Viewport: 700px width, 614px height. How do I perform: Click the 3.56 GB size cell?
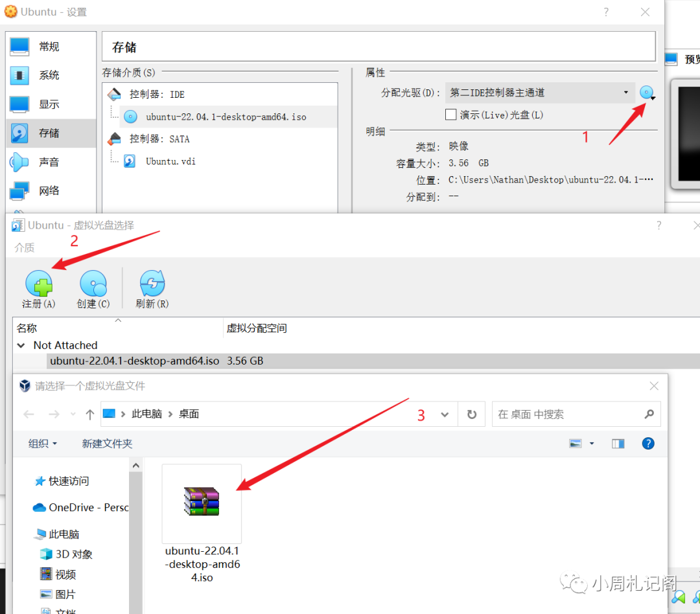245,361
